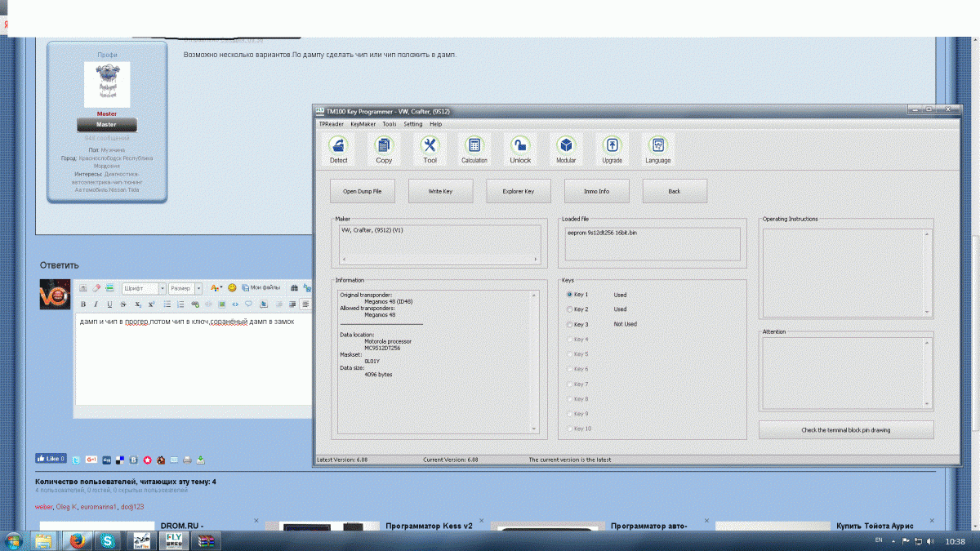Share the thread on Twitter
The height and width of the screenshot is (551, 980).
(76, 460)
